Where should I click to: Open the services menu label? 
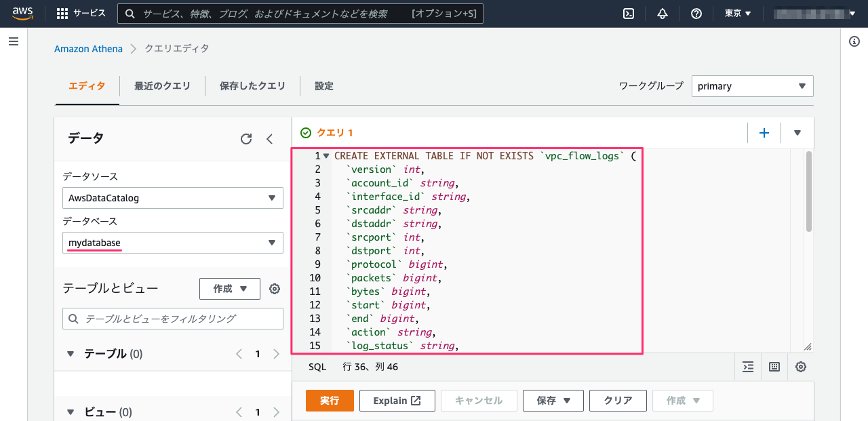90,14
